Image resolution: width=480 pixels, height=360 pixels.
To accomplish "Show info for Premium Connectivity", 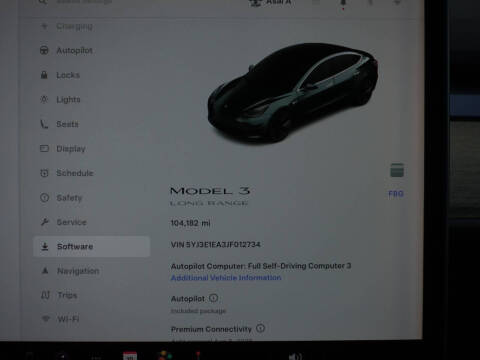I will pos(260,328).
